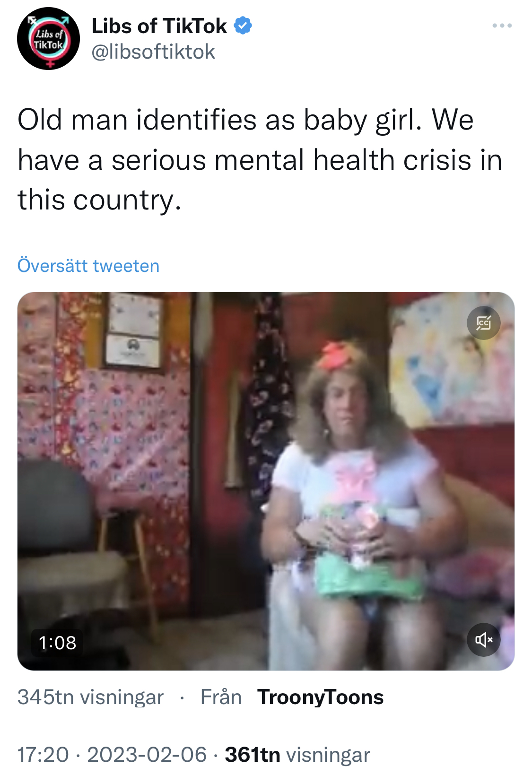
Task: Click the 'this country.' ending line of tweet
Action: (x=99, y=200)
